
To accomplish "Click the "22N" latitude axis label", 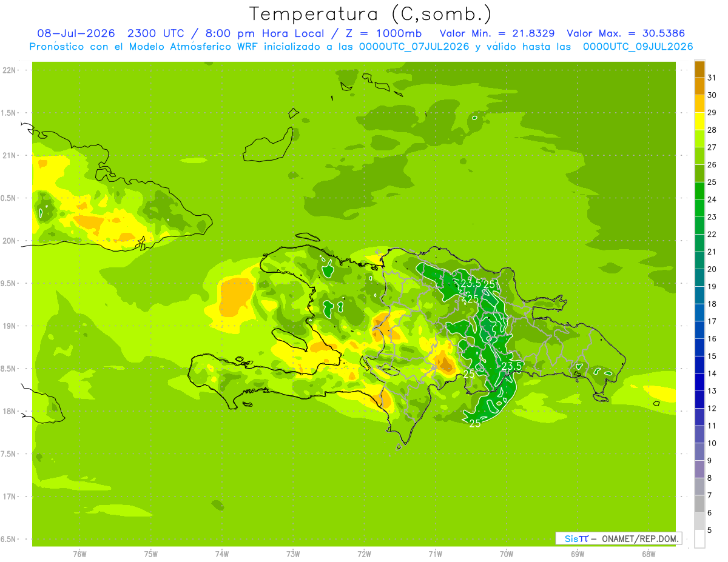I will 8,70.
